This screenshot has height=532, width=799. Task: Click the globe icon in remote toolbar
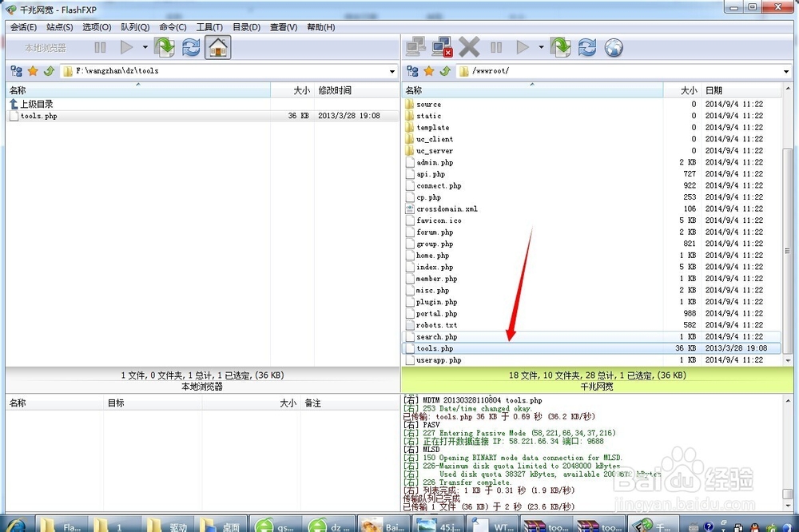click(614, 48)
